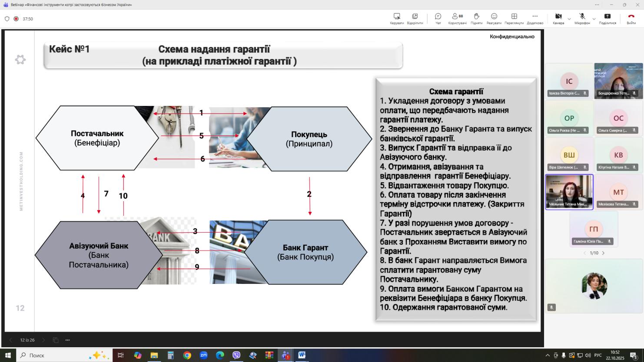
Task: Expand microphone options dropdown arrow
Action: [594, 19]
